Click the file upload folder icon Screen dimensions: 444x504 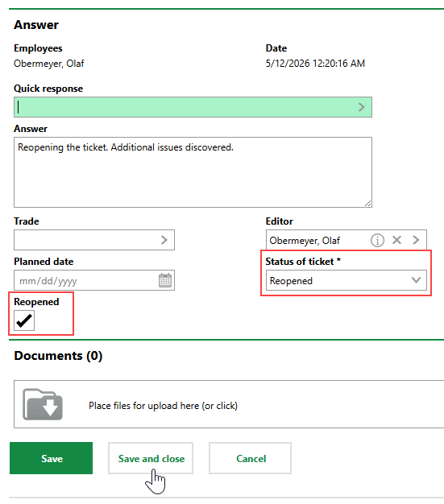43,404
